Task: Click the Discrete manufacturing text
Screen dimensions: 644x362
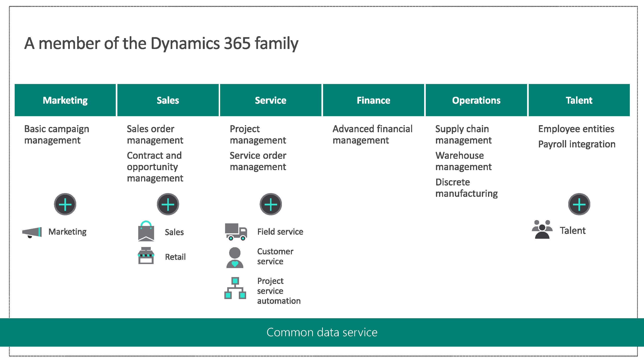Action: tap(466, 188)
